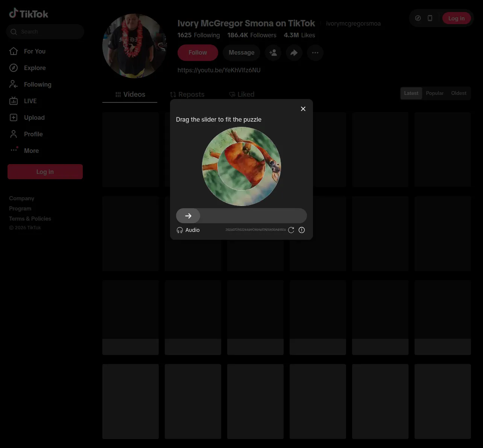The width and height of the screenshot is (483, 448).
Task: Click the captcha report problem icon
Action: (x=302, y=230)
